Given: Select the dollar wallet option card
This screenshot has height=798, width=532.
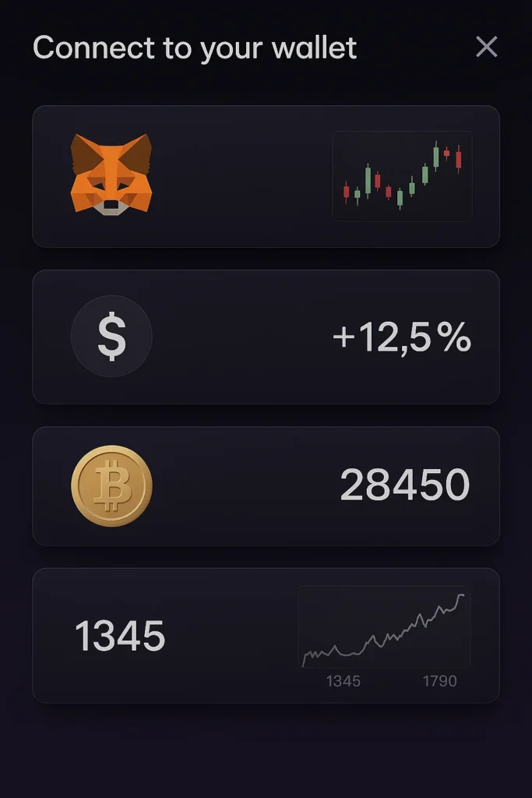Looking at the screenshot, I should click(x=234, y=337).
